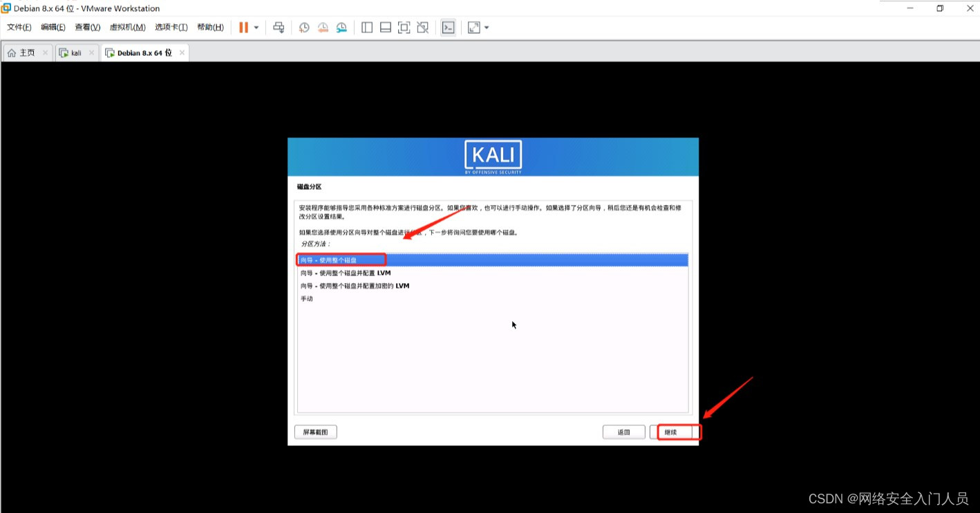
Task: Open the 虚拟机(M) menu
Action: click(x=128, y=28)
